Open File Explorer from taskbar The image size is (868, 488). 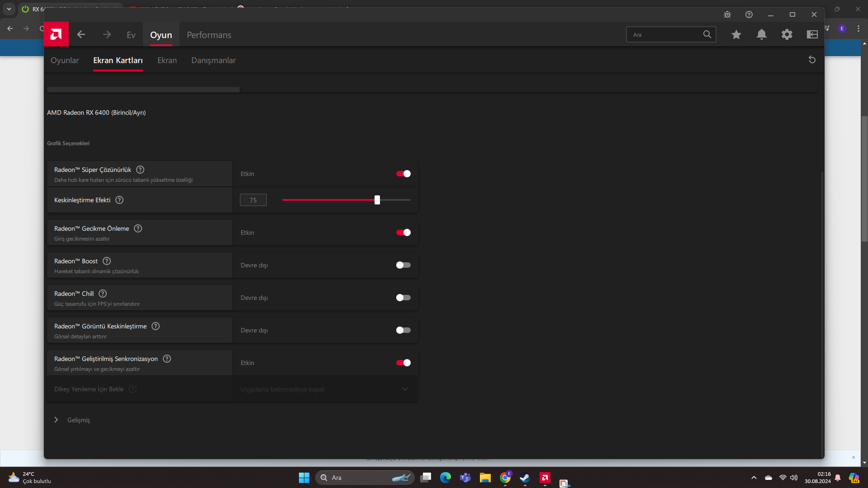pos(485,478)
